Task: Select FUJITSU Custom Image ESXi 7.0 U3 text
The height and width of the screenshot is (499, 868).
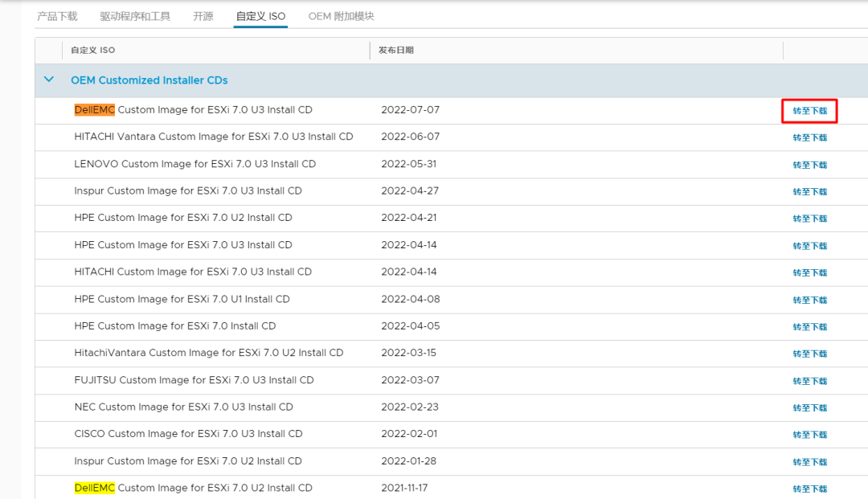Action: [194, 380]
